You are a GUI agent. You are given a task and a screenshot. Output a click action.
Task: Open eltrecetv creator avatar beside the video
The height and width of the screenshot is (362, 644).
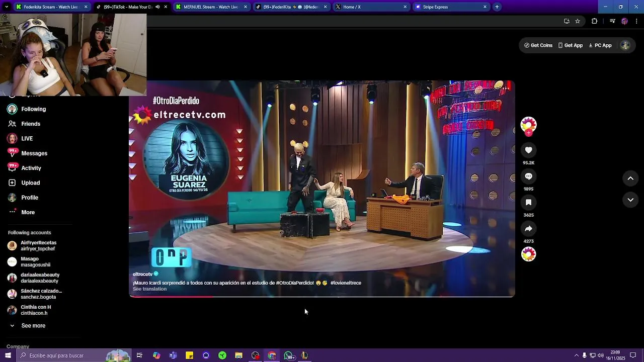click(x=528, y=125)
